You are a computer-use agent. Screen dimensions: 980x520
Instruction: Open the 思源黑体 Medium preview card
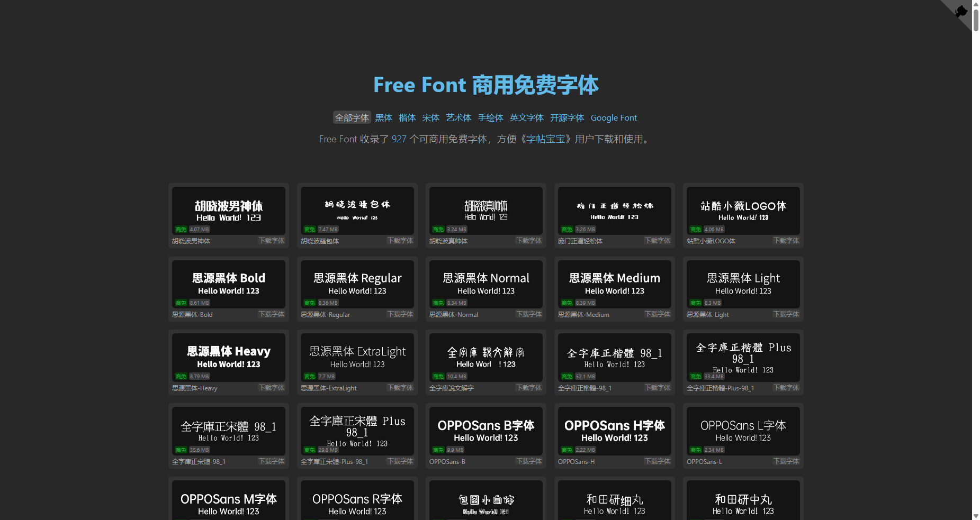click(615, 284)
